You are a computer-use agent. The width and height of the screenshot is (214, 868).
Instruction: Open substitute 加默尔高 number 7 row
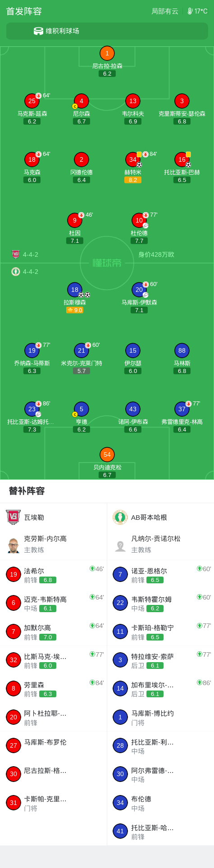click(54, 632)
